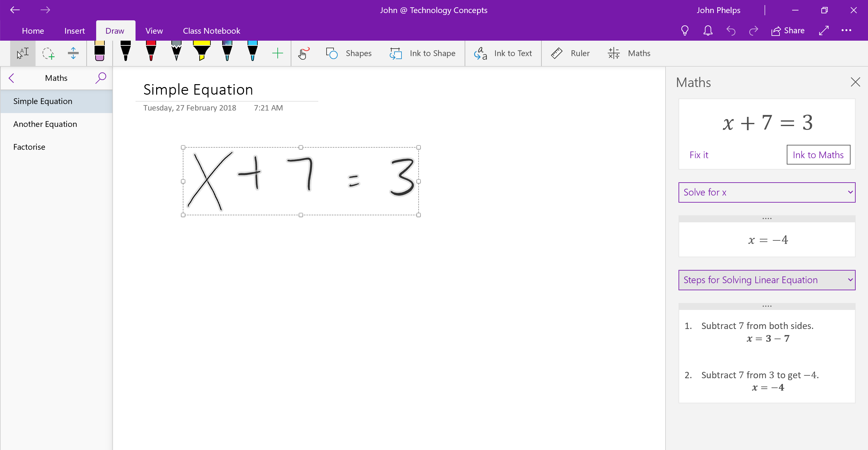This screenshot has width=868, height=450.
Task: Toggle Select Objects or Type Text tool
Action: coord(23,53)
